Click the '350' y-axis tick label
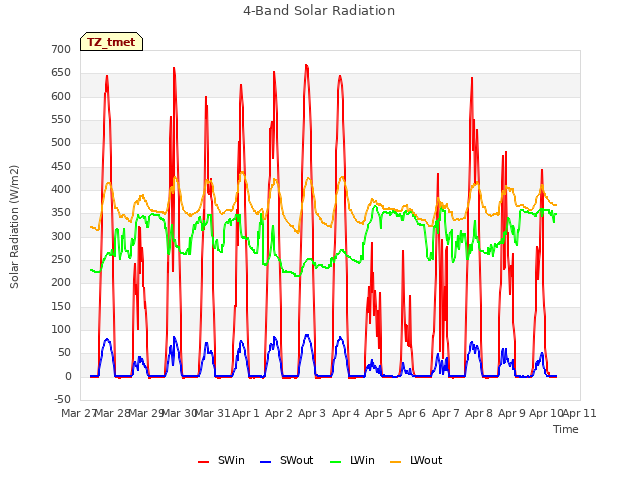The width and height of the screenshot is (640, 480). (61, 213)
